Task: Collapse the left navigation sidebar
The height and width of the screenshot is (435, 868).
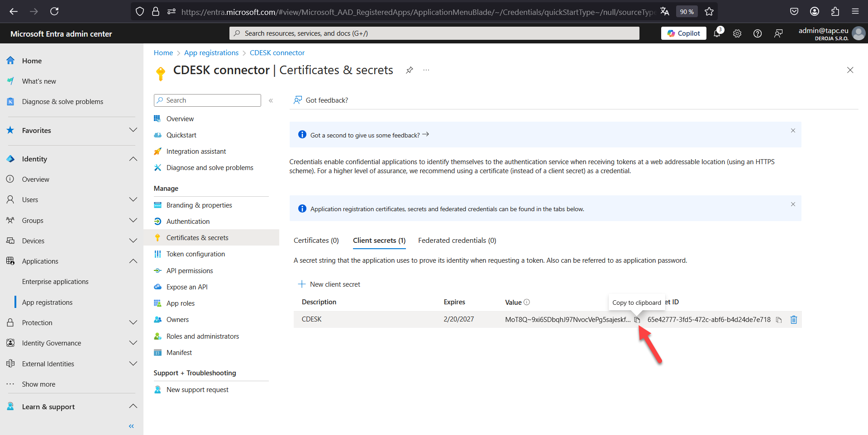Action: point(131,426)
